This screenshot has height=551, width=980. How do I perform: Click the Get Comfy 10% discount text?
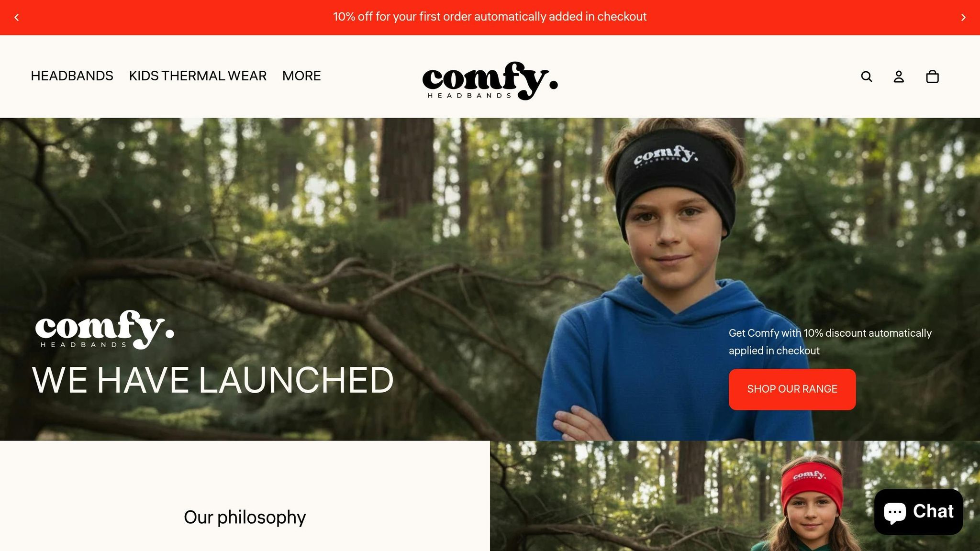830,342
